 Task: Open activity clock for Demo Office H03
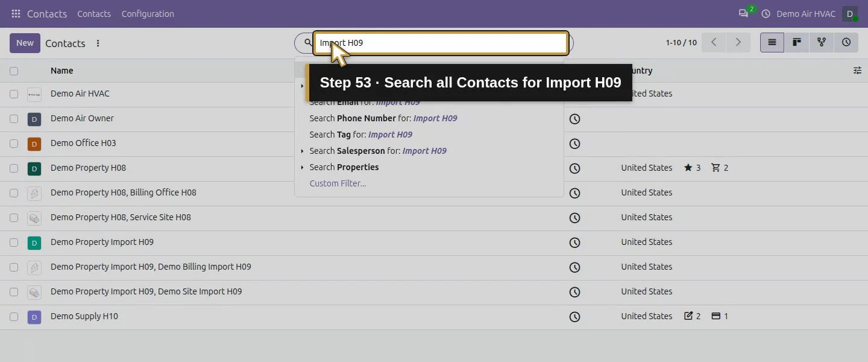574,144
